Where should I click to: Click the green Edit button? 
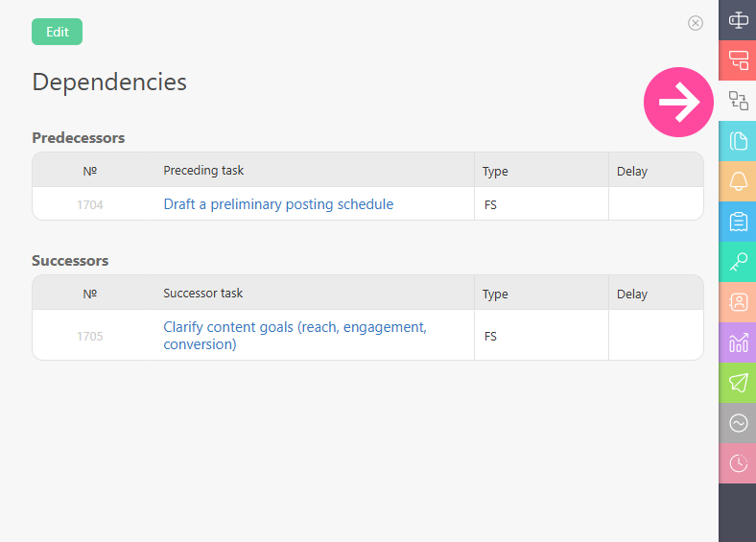tap(57, 32)
